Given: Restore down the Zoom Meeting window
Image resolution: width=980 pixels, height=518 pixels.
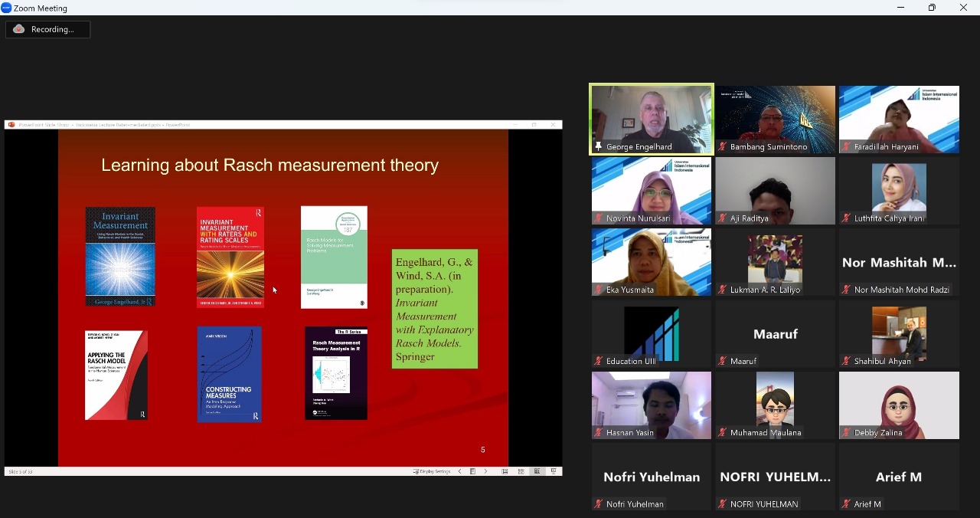Looking at the screenshot, I should click(x=932, y=8).
